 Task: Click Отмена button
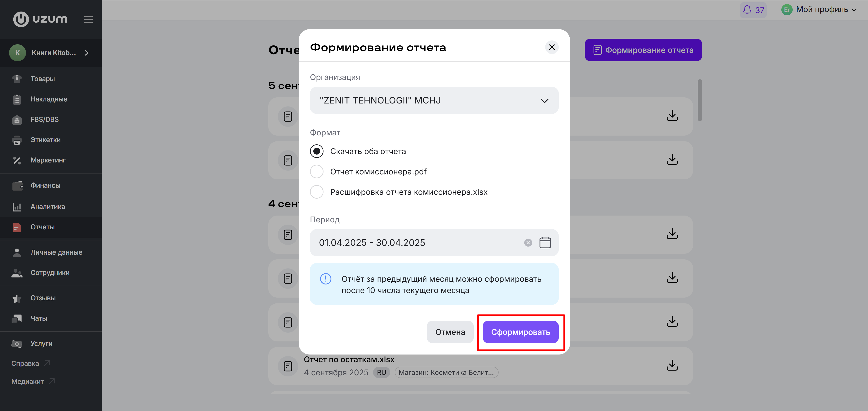click(x=450, y=332)
